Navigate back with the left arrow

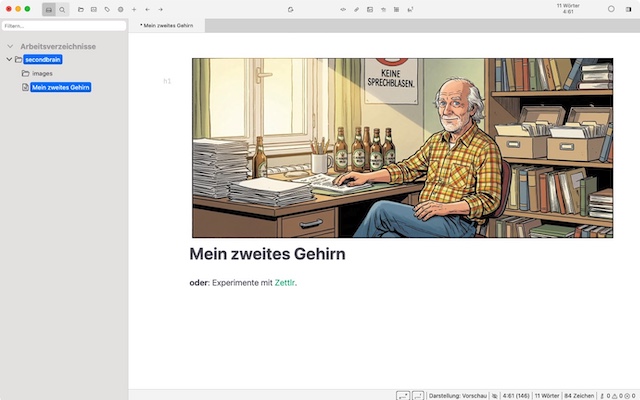click(147, 9)
